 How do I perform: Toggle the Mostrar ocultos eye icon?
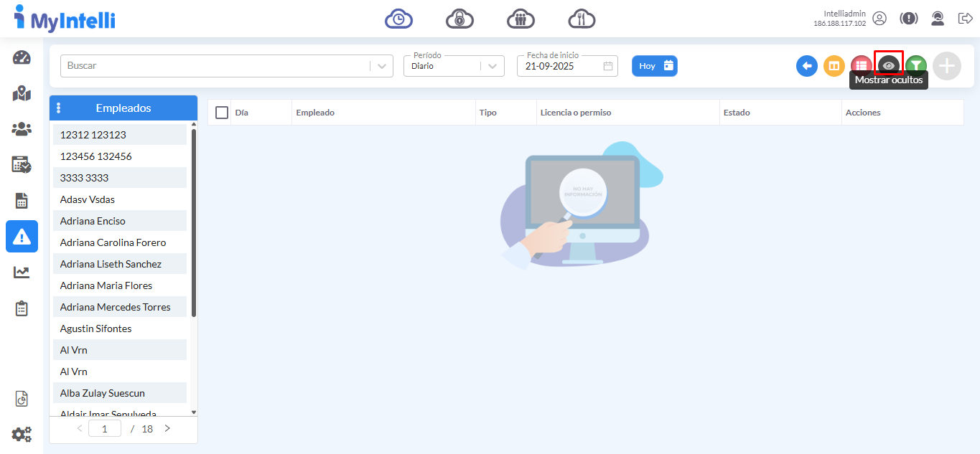point(889,66)
